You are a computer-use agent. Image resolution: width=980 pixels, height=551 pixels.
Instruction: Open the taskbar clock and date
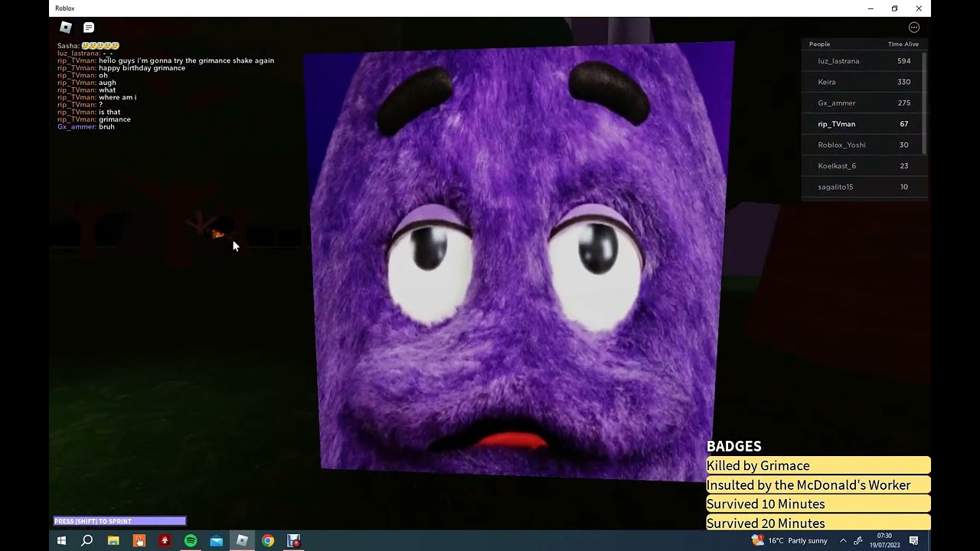(884, 541)
